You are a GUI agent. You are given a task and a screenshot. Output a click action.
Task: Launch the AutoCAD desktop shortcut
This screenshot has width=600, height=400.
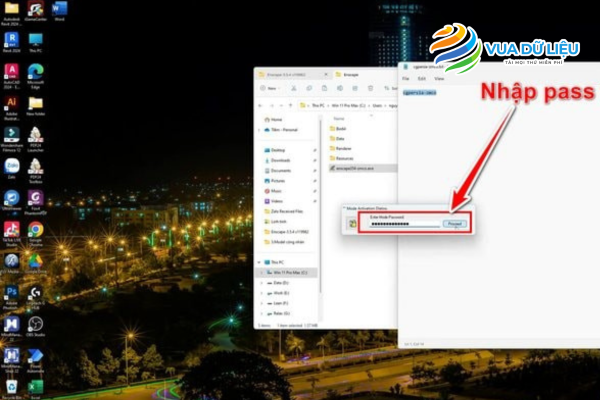12,73
